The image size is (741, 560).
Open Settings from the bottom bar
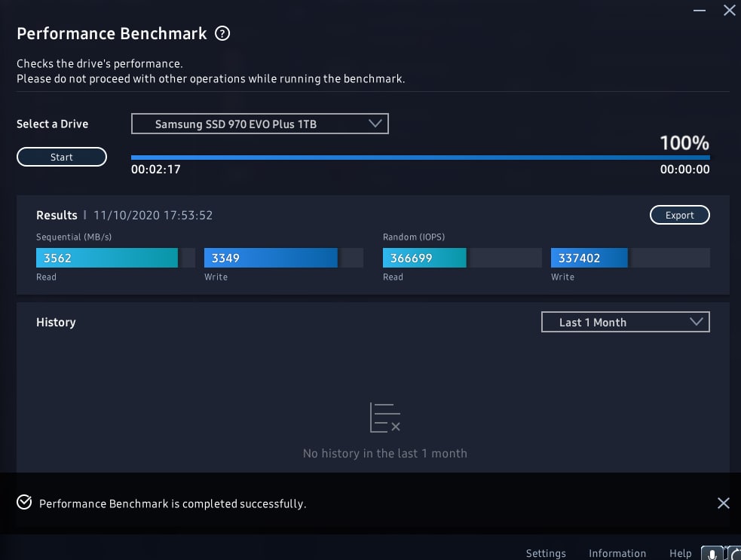pyautogui.click(x=546, y=553)
